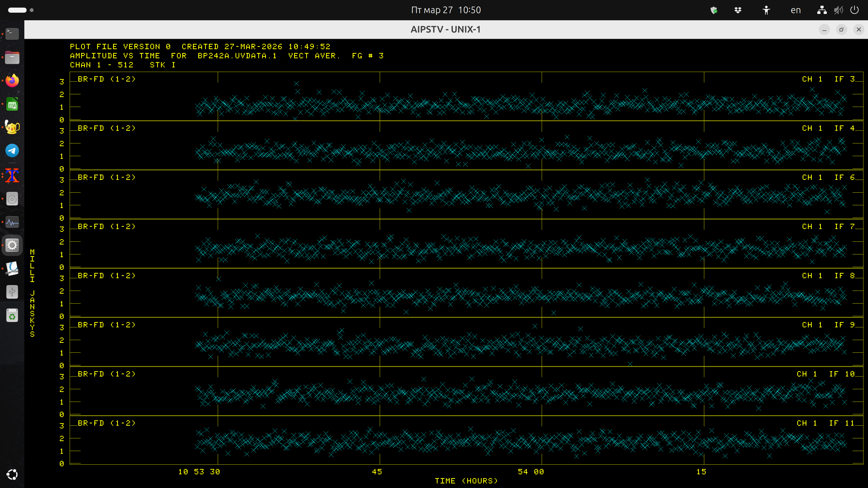This screenshot has width=868, height=488.
Task: Open the Trash dock icon
Action: (x=12, y=315)
